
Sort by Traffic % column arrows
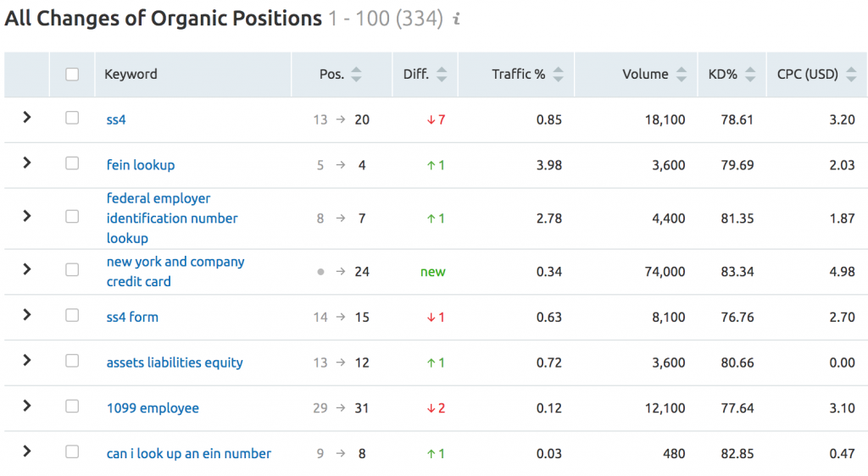click(x=559, y=74)
